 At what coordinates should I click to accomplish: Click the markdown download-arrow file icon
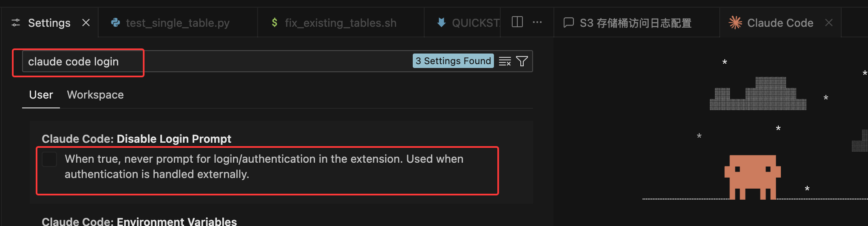coord(441,23)
